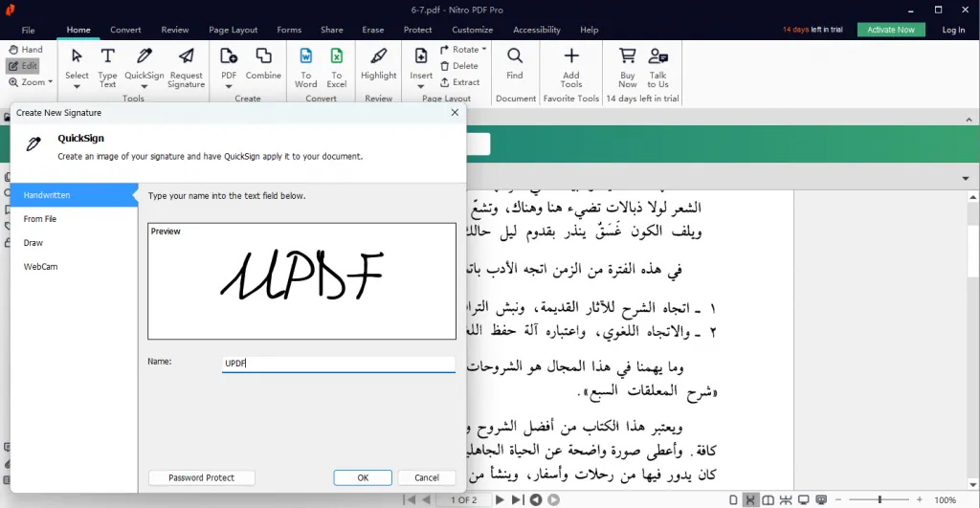This screenshot has height=508, width=980.
Task: Click the previous view button
Action: (536, 500)
